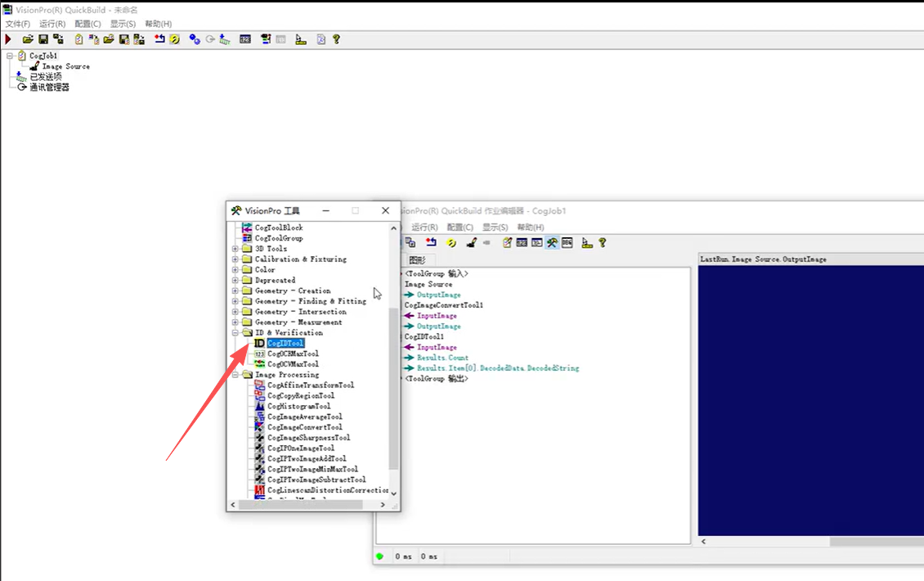Click the CogToolGroup icon in tools window

coord(247,238)
